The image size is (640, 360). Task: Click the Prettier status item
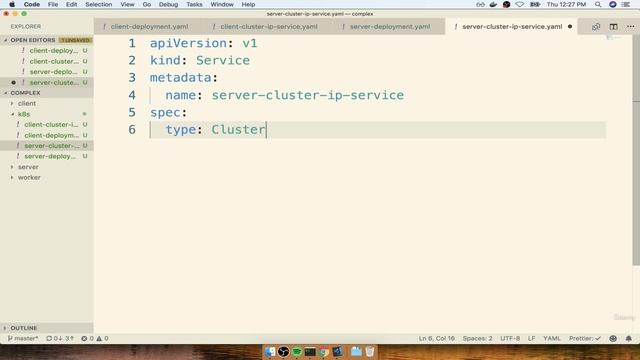pos(585,338)
